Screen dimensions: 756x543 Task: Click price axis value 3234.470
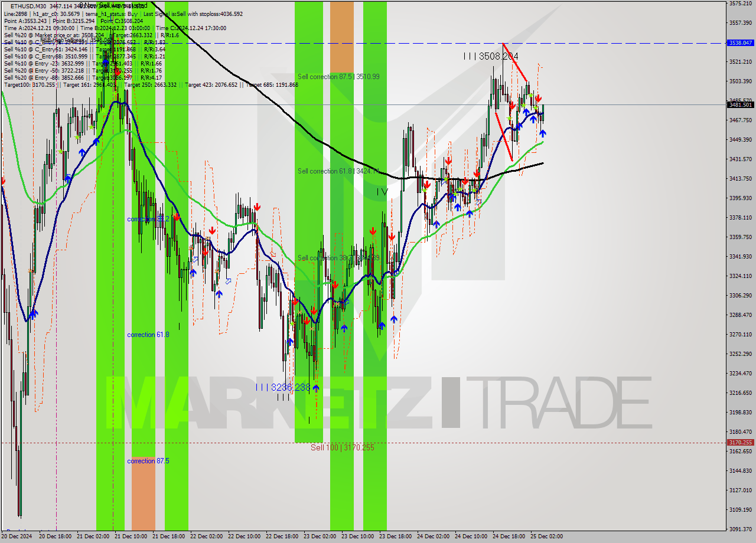740,374
